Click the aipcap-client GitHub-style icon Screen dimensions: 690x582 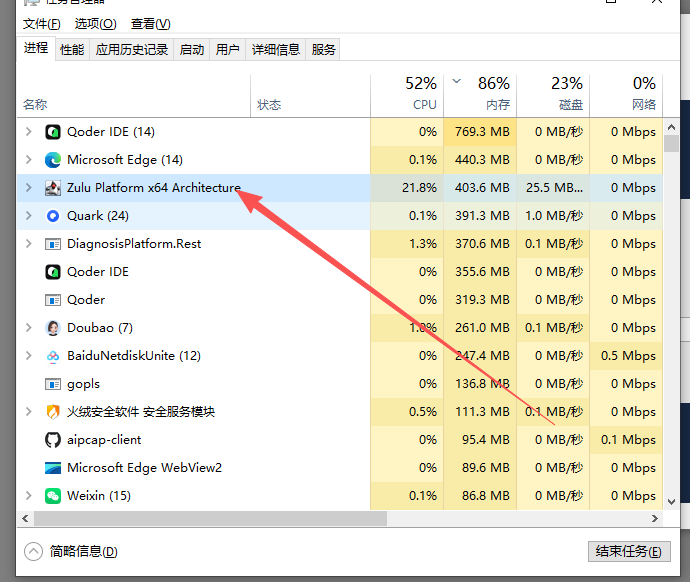click(x=53, y=440)
